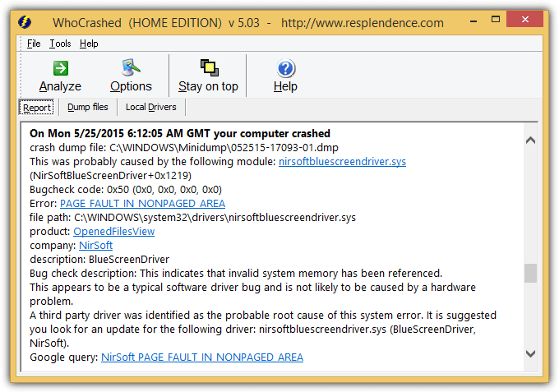The image size is (559, 392).
Task: Click the report scrollbar down arrow
Action: (530, 353)
